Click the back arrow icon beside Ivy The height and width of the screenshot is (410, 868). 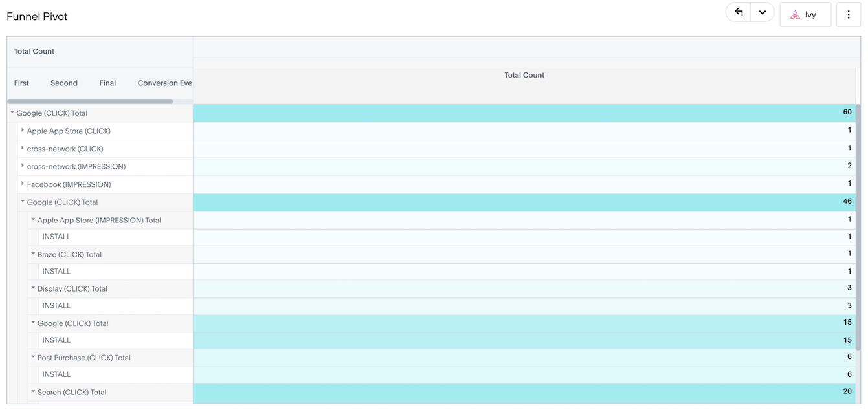pyautogui.click(x=739, y=12)
